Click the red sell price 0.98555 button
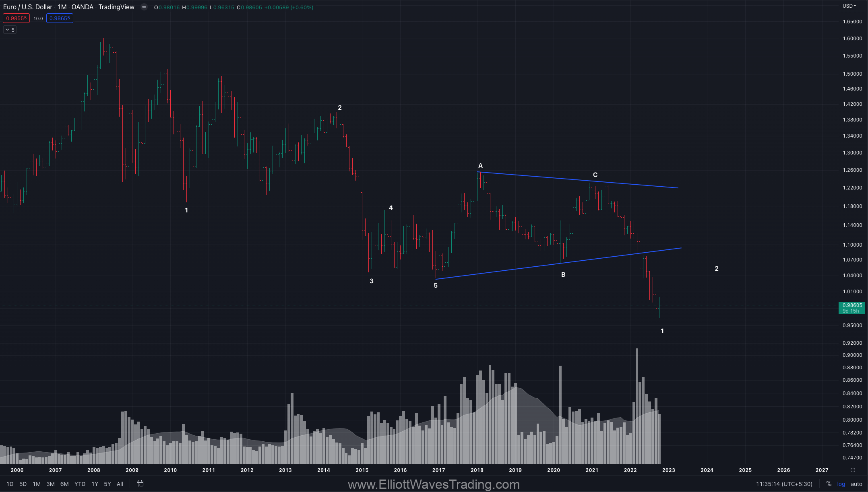Image resolution: width=868 pixels, height=492 pixels. point(16,18)
